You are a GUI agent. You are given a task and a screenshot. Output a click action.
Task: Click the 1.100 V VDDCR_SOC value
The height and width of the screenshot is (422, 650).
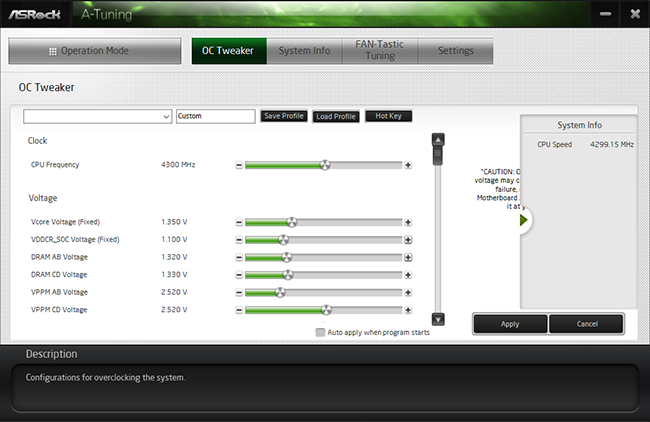click(174, 239)
